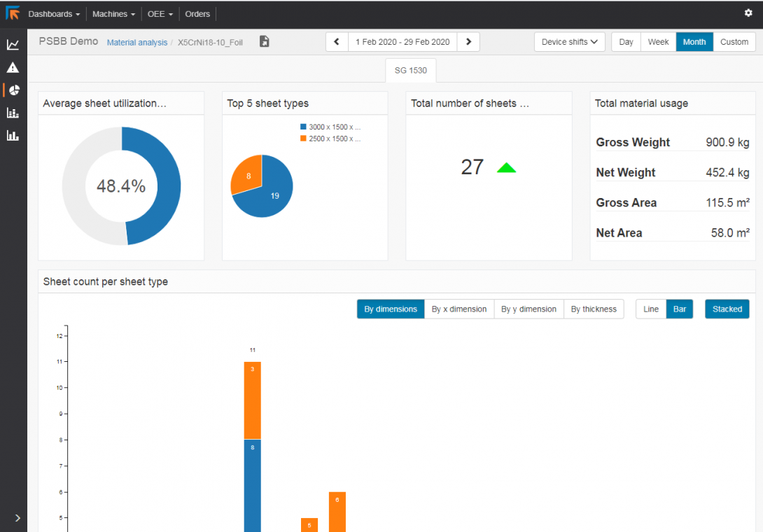
Task: Click the orange 2500 x 1500 legend swatch
Action: [303, 139]
